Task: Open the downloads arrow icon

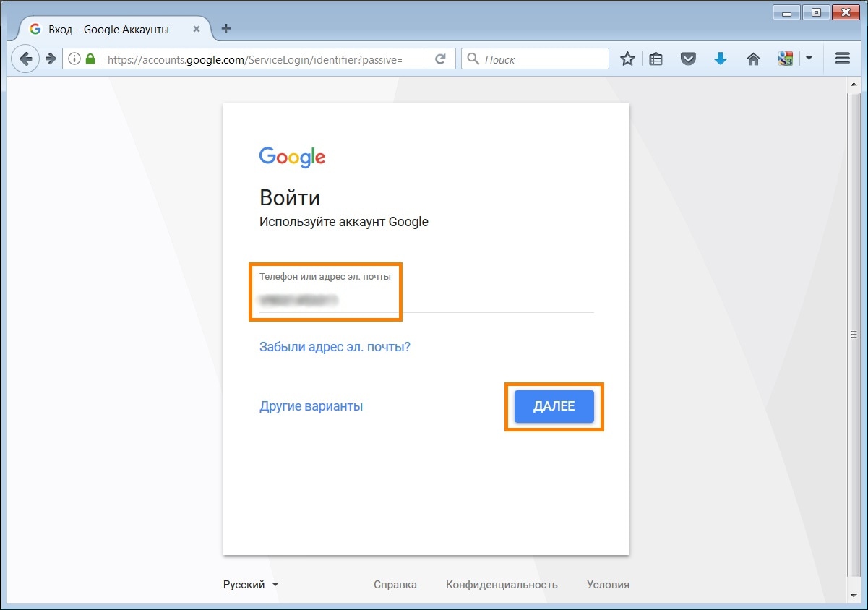Action: 721,59
